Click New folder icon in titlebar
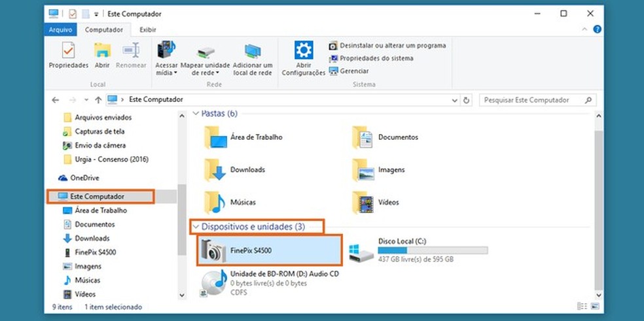The width and height of the screenshot is (644, 321). click(x=86, y=14)
